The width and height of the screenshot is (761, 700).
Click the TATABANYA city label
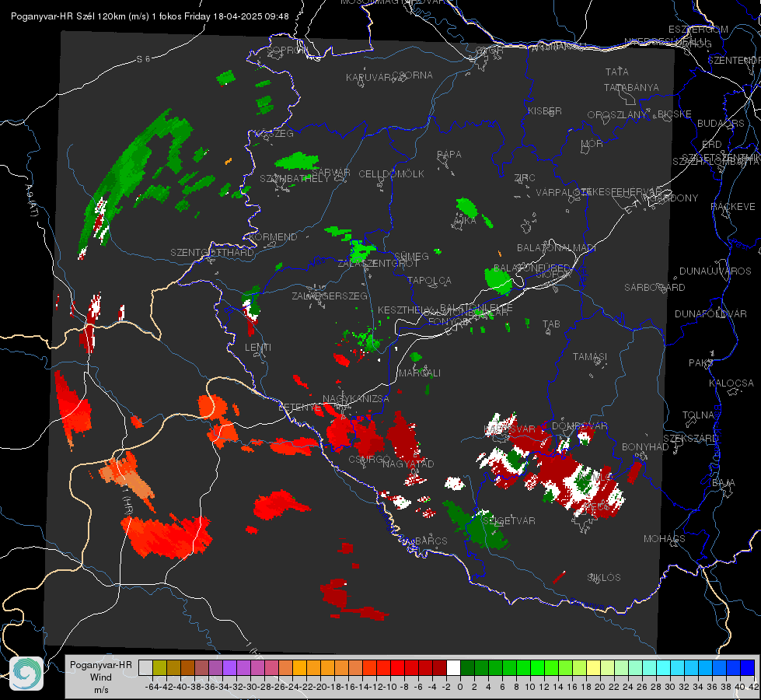coord(631,87)
